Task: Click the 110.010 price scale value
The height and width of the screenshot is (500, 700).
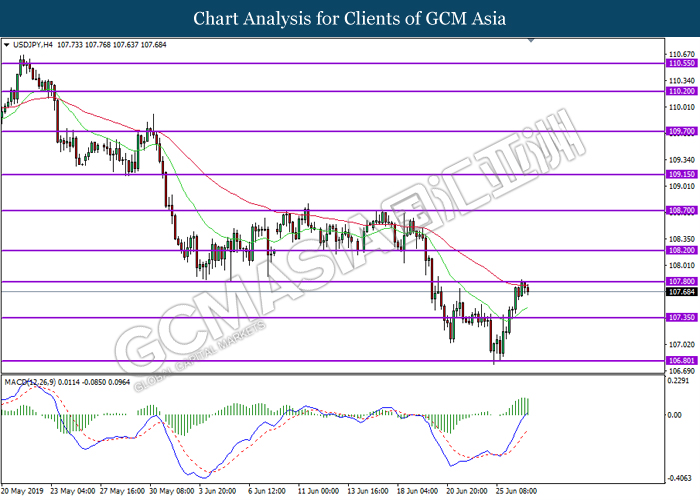Action: [682, 107]
